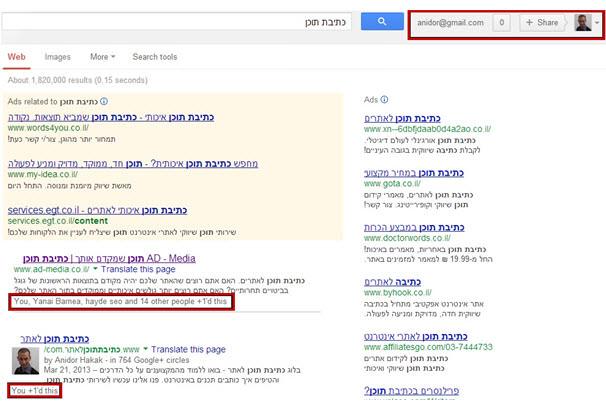This screenshot has height=408, width=606.
Task: Open the 'by Anidor Hakak' author link
Action: (x=73, y=360)
